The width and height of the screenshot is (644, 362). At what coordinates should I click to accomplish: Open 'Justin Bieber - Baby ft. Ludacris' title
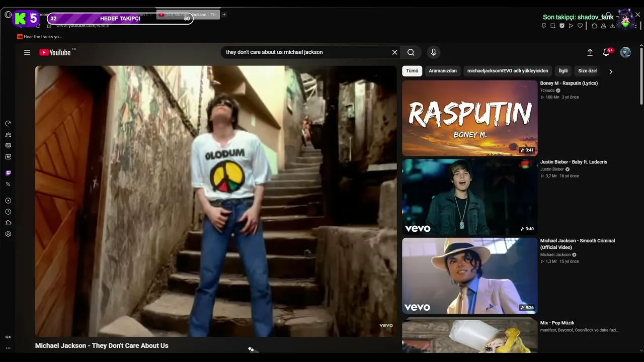(x=574, y=162)
